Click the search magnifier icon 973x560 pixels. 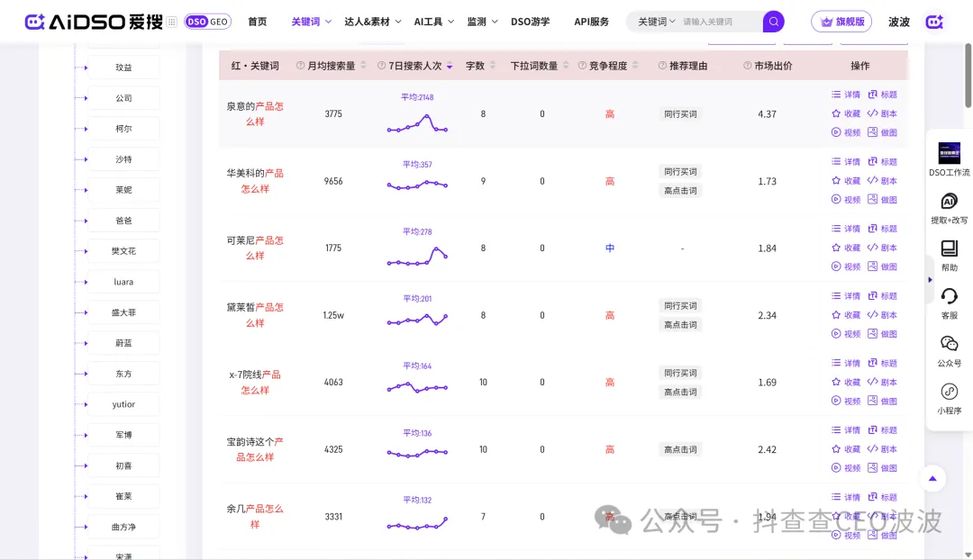[773, 22]
